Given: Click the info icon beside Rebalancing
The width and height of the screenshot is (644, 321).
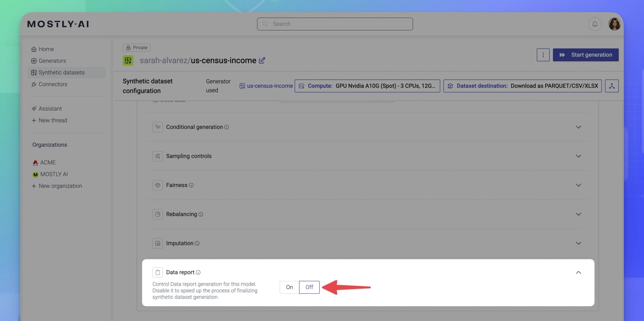Looking at the screenshot, I should click(x=201, y=214).
